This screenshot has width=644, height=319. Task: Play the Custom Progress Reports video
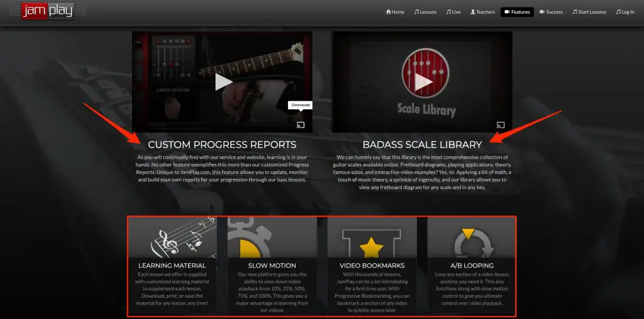tap(223, 82)
